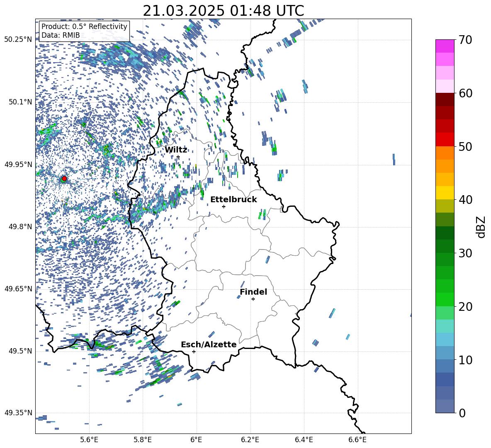Click the Ettelbruck station cross marker
The width and height of the screenshot is (491, 448).
[x=224, y=206]
